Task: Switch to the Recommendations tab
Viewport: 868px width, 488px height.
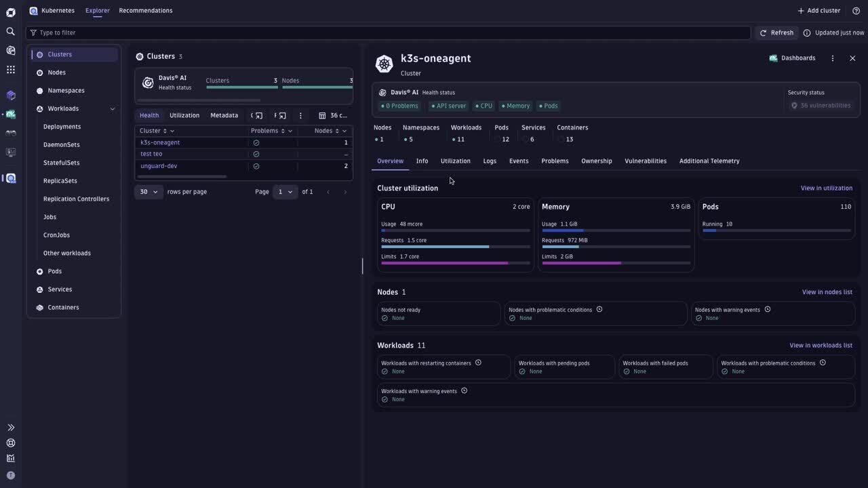Action: pyautogui.click(x=146, y=11)
